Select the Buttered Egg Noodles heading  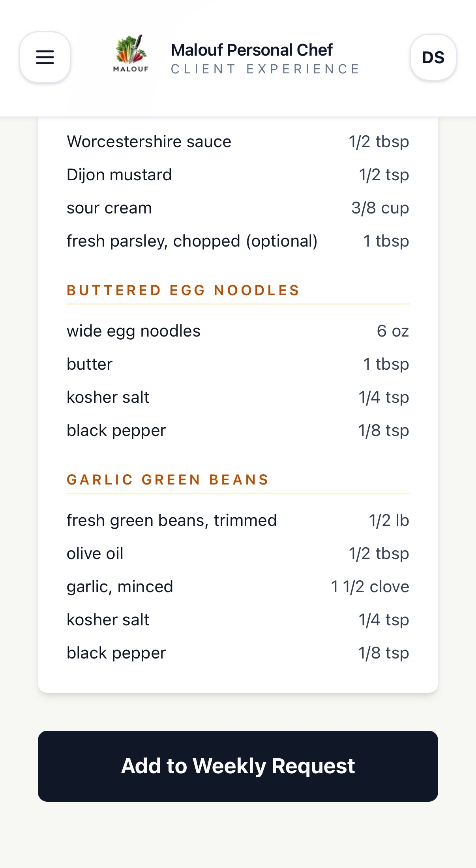(183, 290)
